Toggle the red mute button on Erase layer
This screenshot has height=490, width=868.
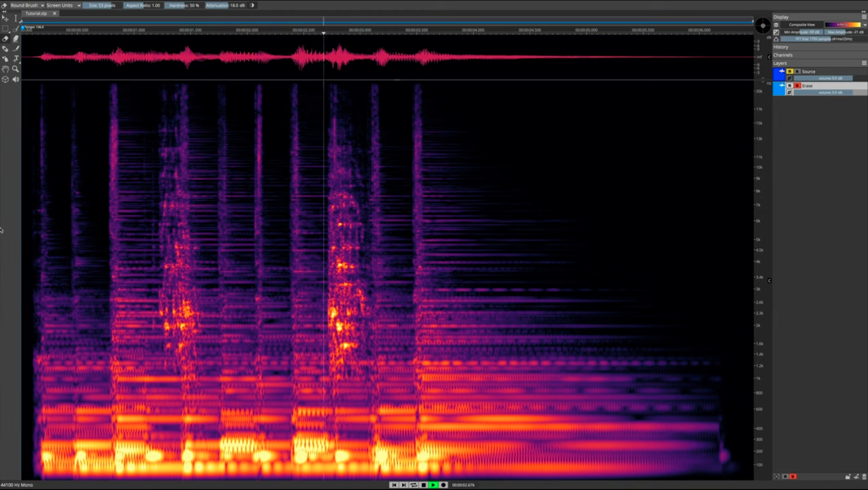pyautogui.click(x=797, y=86)
